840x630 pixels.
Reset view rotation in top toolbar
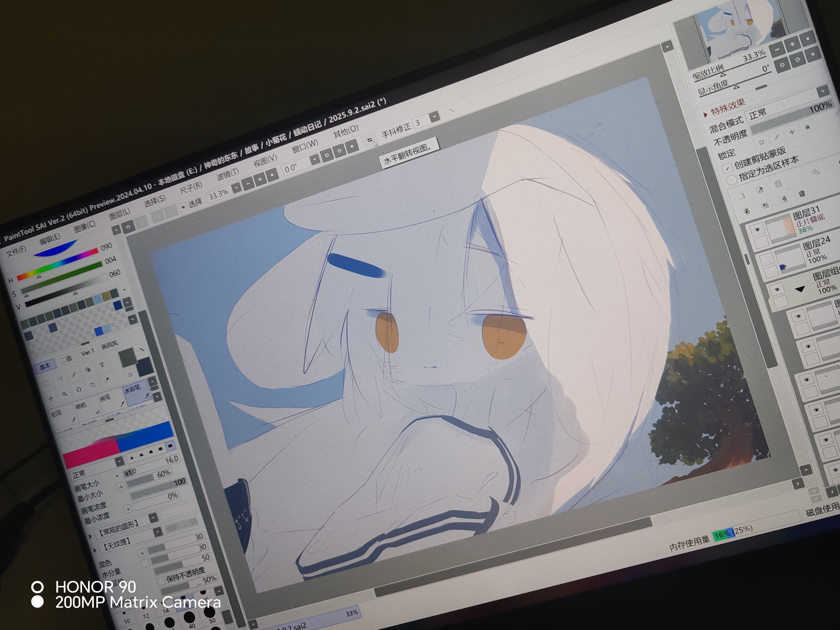tap(352, 146)
